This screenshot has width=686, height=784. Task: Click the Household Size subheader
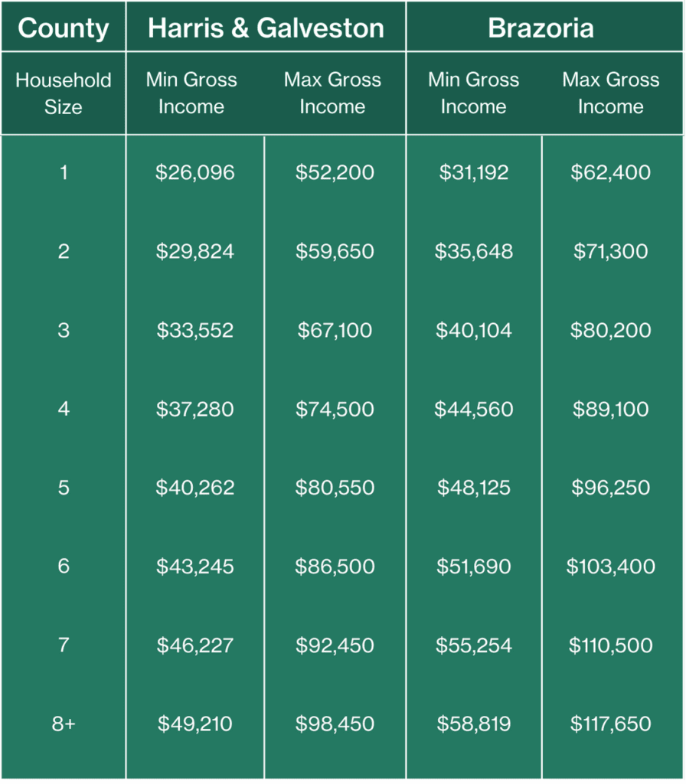[x=63, y=93]
